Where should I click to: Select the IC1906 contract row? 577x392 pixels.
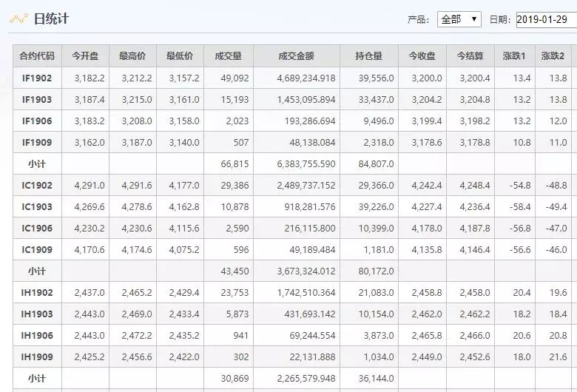tap(37, 229)
